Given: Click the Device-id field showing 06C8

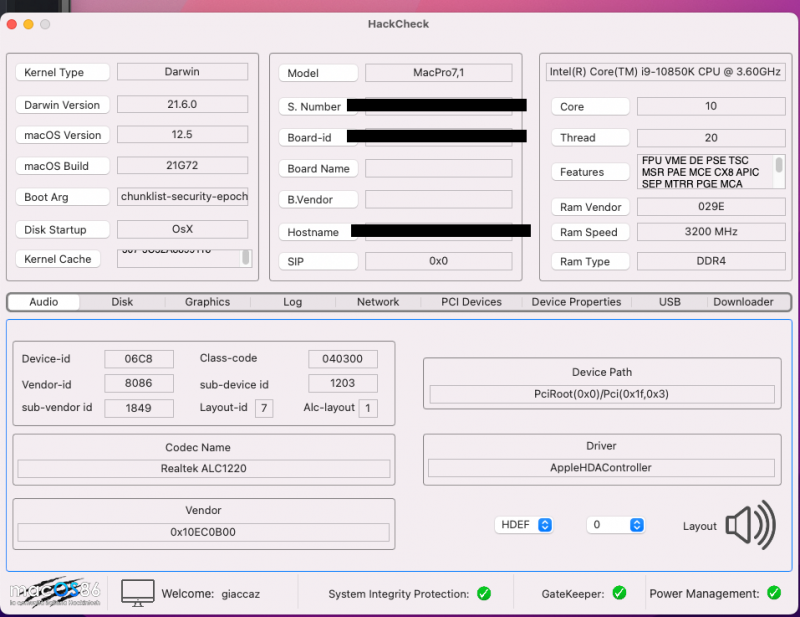Looking at the screenshot, I should click(x=139, y=359).
